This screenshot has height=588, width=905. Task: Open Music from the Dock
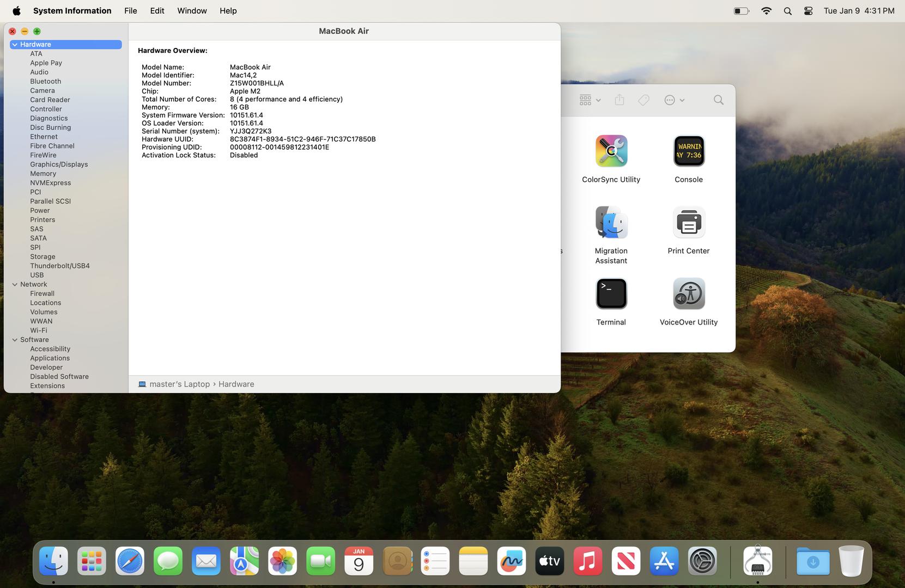point(588,561)
